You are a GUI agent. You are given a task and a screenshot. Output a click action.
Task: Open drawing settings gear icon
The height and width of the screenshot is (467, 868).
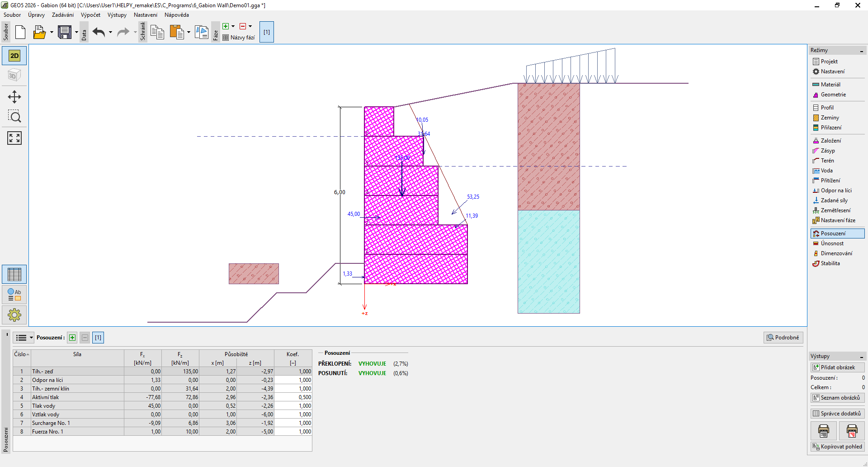click(14, 315)
